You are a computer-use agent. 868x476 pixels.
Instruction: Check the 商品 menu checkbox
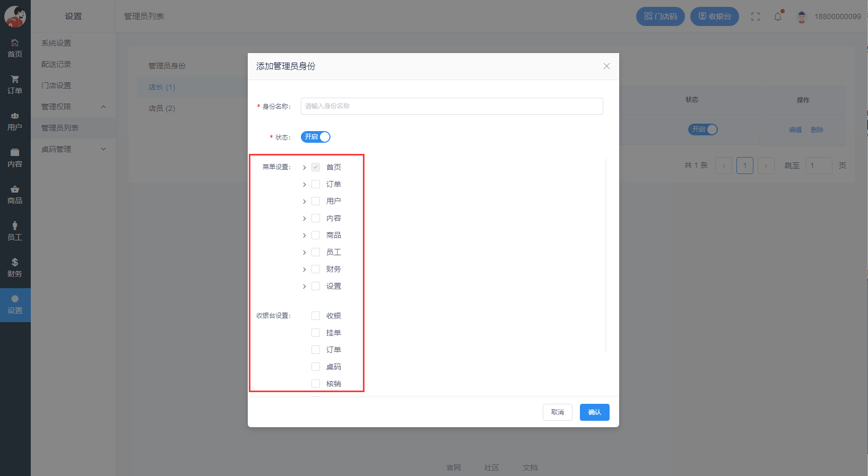pyautogui.click(x=316, y=235)
